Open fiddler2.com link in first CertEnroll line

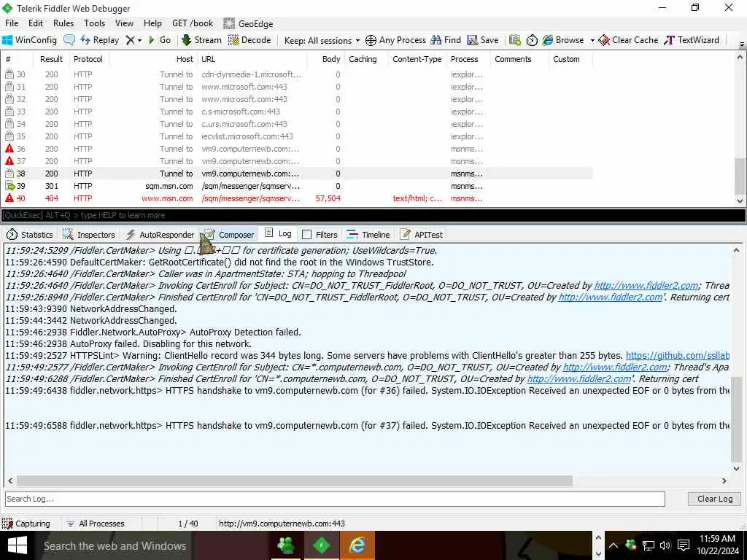(x=646, y=285)
